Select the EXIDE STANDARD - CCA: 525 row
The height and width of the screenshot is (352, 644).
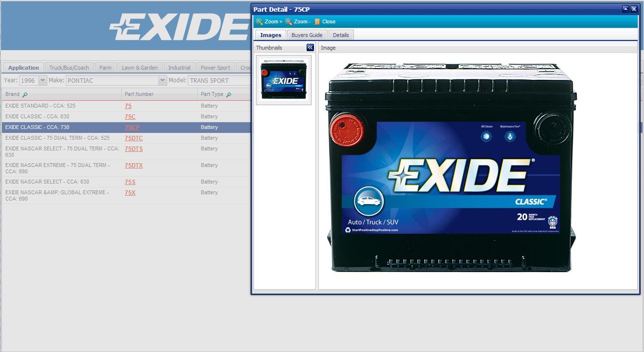[x=40, y=106]
